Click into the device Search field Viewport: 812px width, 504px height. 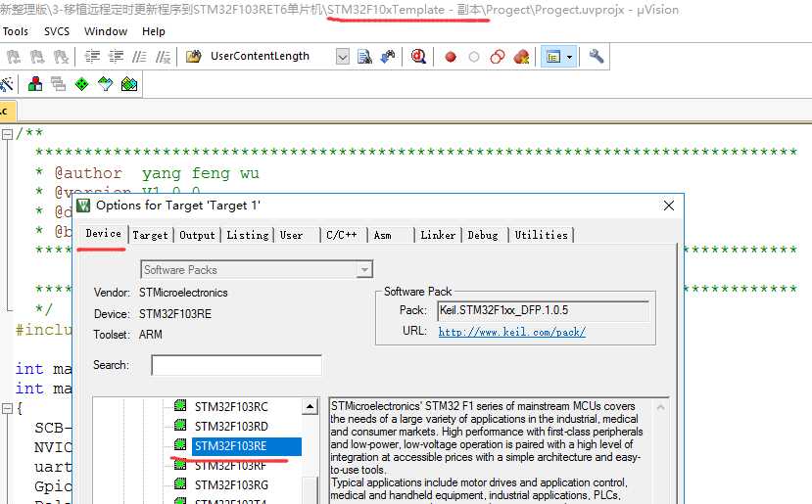tap(236, 365)
